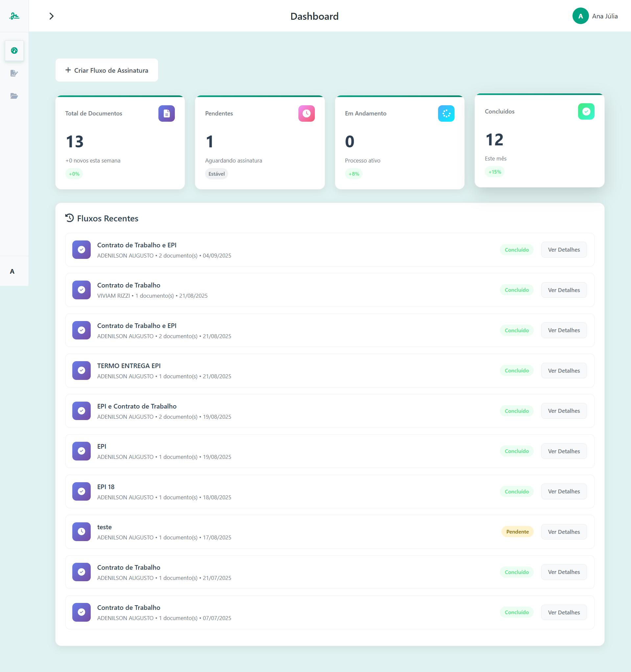Expand the sidebar with the chevron arrow
The image size is (631, 672).
click(x=51, y=16)
